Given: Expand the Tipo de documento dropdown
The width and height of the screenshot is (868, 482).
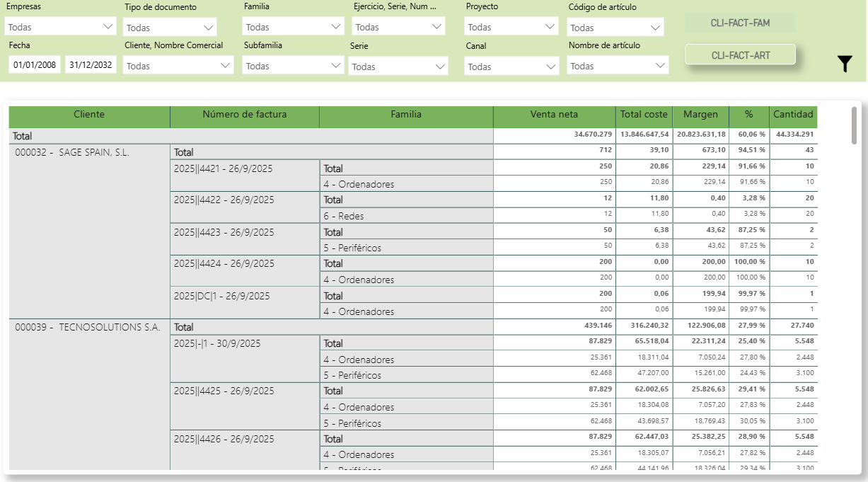Looking at the screenshot, I should click(x=170, y=28).
